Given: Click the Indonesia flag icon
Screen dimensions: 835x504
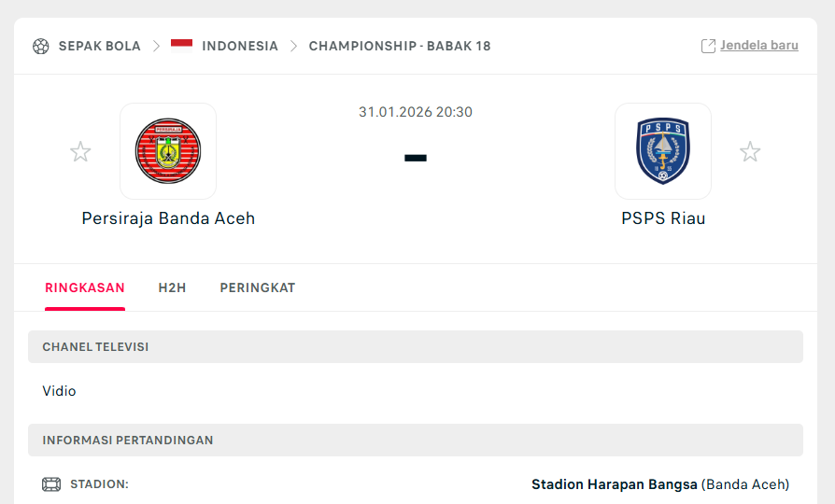Looking at the screenshot, I should pyautogui.click(x=181, y=45).
